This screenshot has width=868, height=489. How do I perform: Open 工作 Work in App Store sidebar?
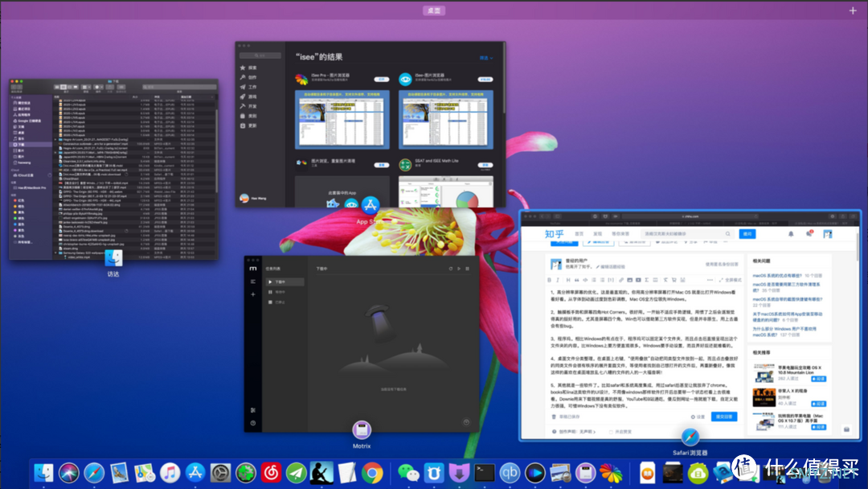pyautogui.click(x=248, y=87)
